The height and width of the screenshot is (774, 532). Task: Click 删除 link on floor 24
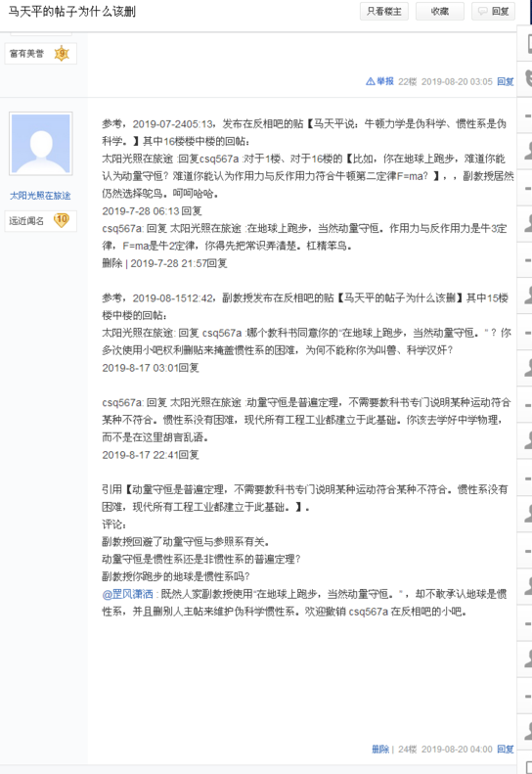(380, 750)
